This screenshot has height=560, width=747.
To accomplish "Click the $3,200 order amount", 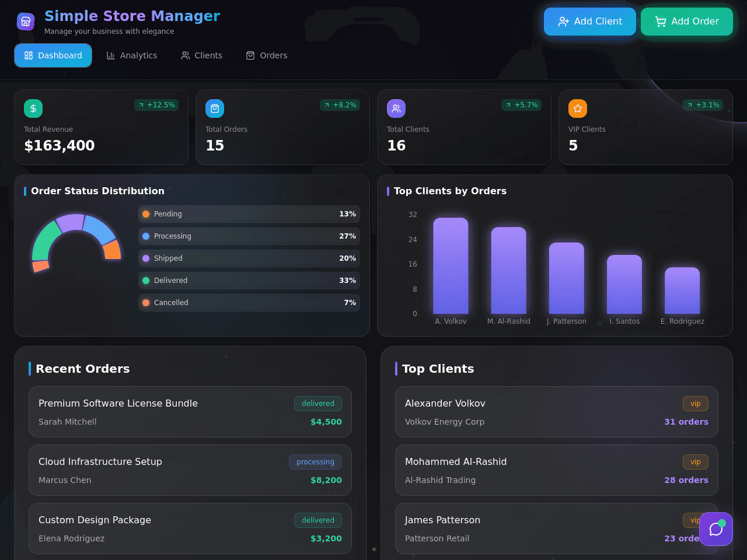I will pos(326,538).
